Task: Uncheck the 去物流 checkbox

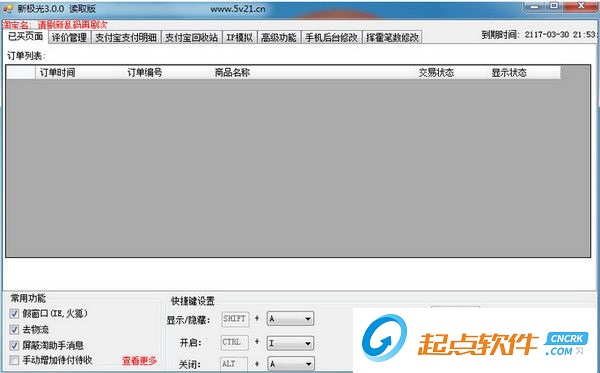Action: (14, 329)
